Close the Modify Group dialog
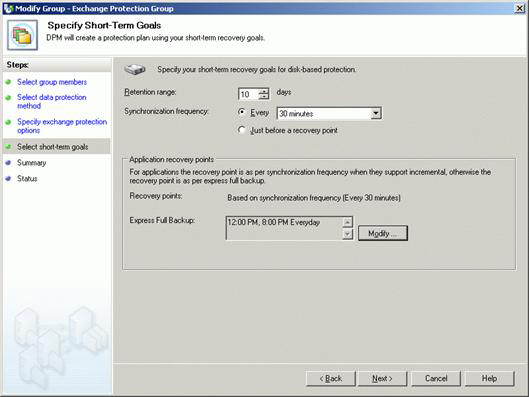 [520, 8]
